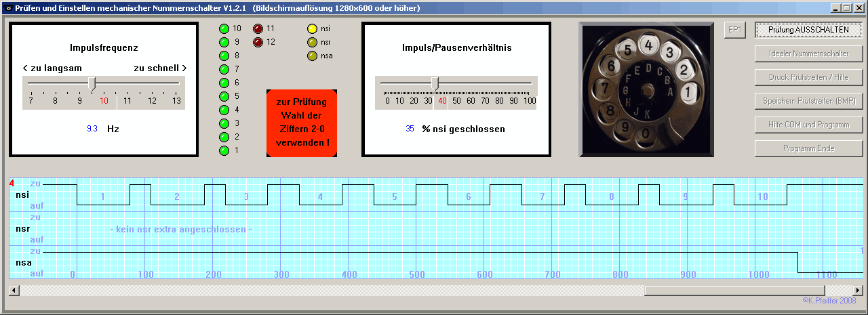The width and height of the screenshot is (868, 315).
Task: Click the green indicator LED for pulse 1
Action: (x=224, y=150)
